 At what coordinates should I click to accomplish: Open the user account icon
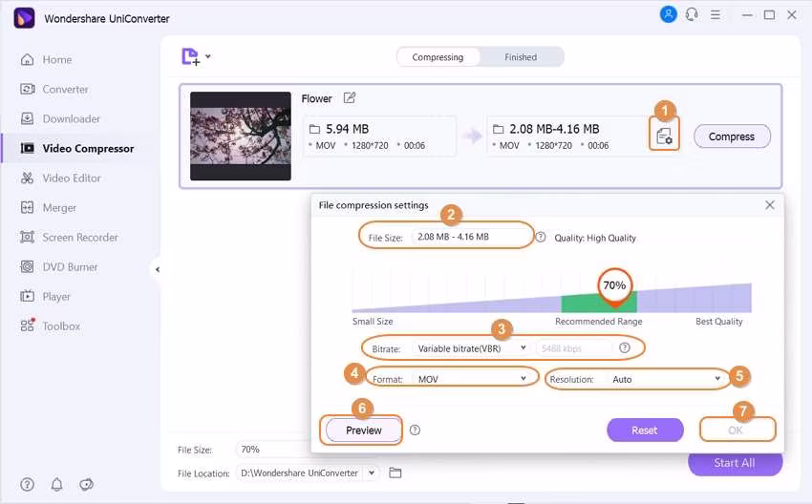(x=668, y=14)
